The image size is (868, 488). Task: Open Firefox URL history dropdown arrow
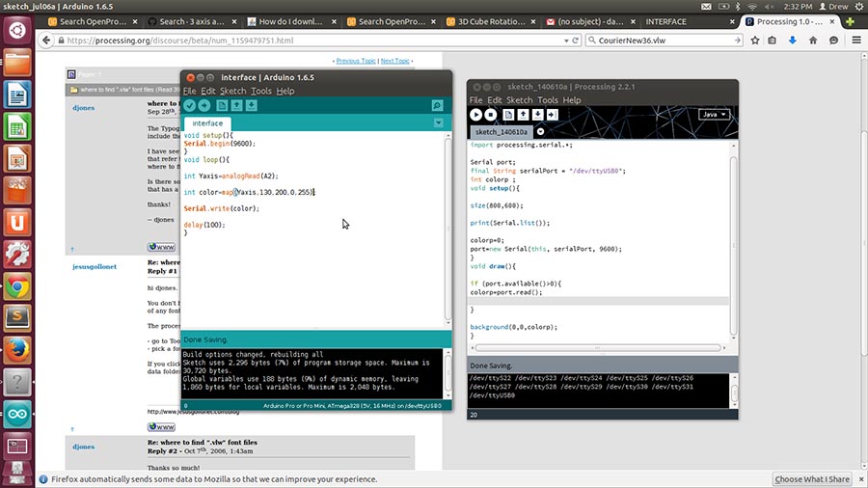(566, 41)
